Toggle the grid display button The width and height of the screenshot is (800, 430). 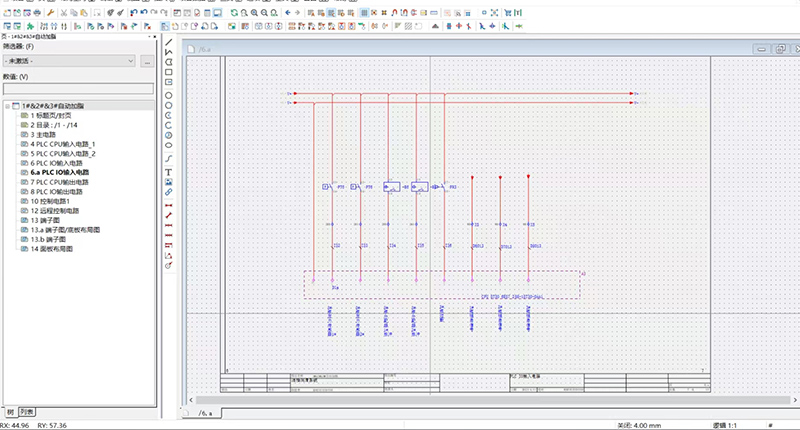(365, 12)
